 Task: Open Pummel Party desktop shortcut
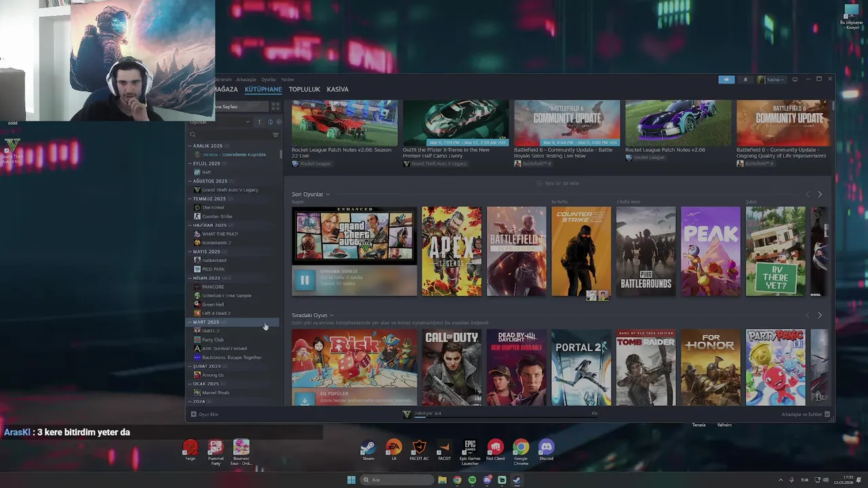point(216,452)
